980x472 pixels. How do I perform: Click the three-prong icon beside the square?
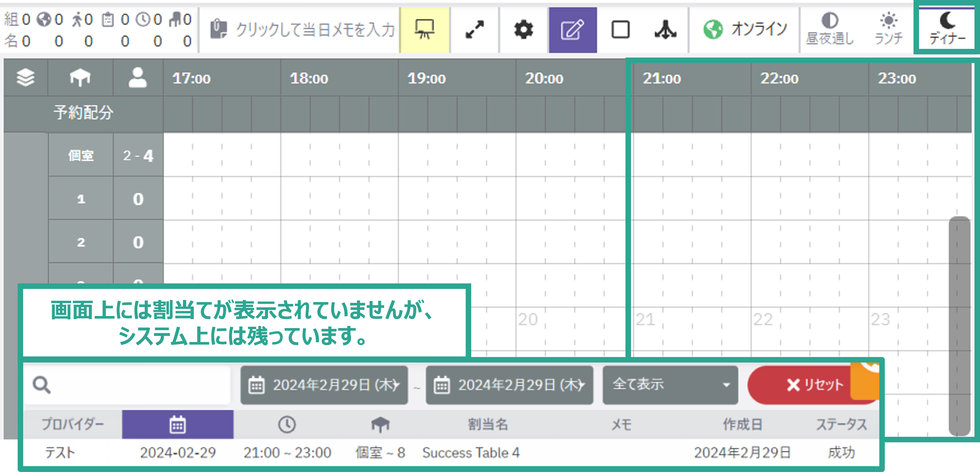coord(665,30)
